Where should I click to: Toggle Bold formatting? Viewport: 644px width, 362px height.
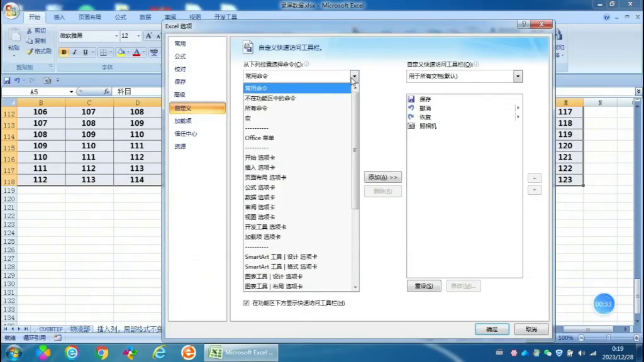(x=64, y=53)
